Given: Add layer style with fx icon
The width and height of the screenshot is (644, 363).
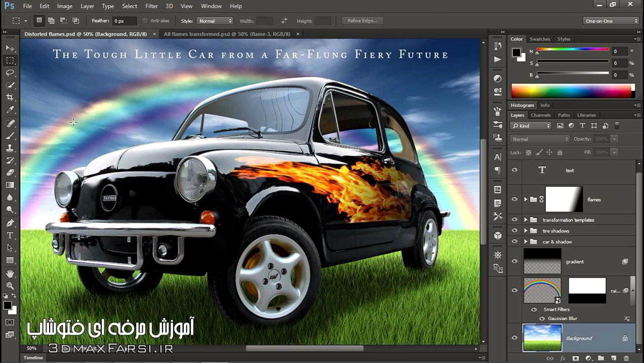Looking at the screenshot, I should [x=563, y=358].
